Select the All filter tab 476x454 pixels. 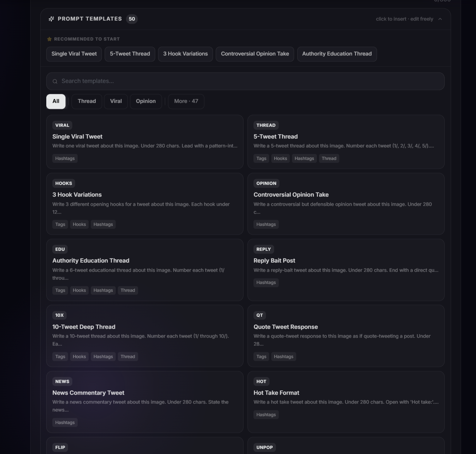[56, 101]
